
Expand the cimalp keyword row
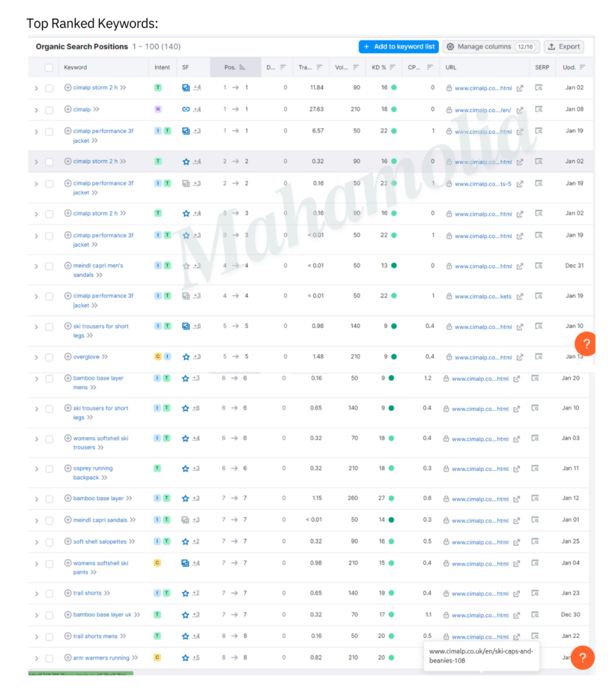(36, 110)
